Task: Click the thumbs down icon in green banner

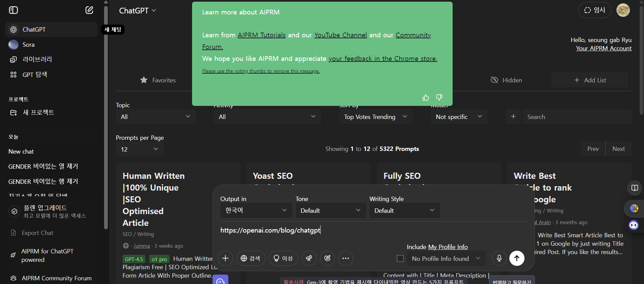Action: pos(439,97)
